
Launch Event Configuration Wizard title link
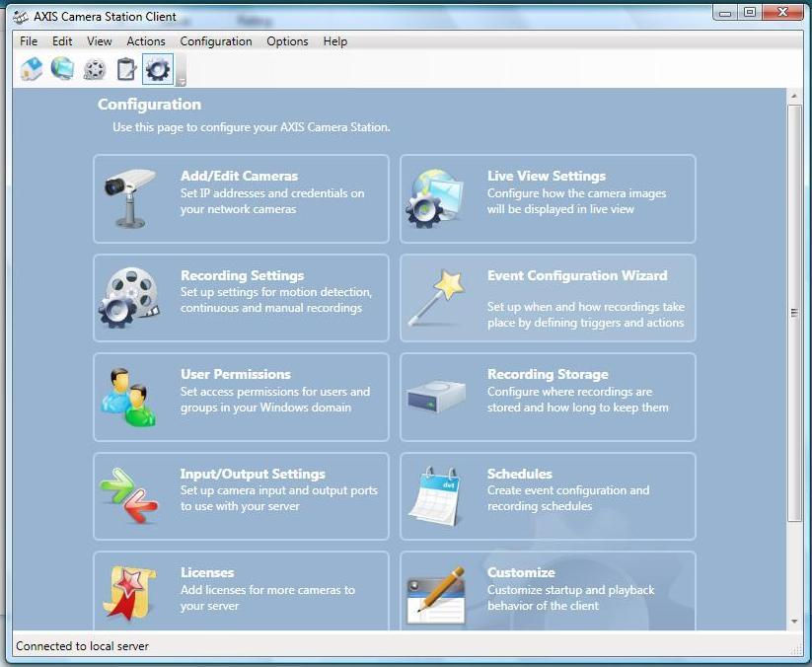pyautogui.click(x=577, y=275)
